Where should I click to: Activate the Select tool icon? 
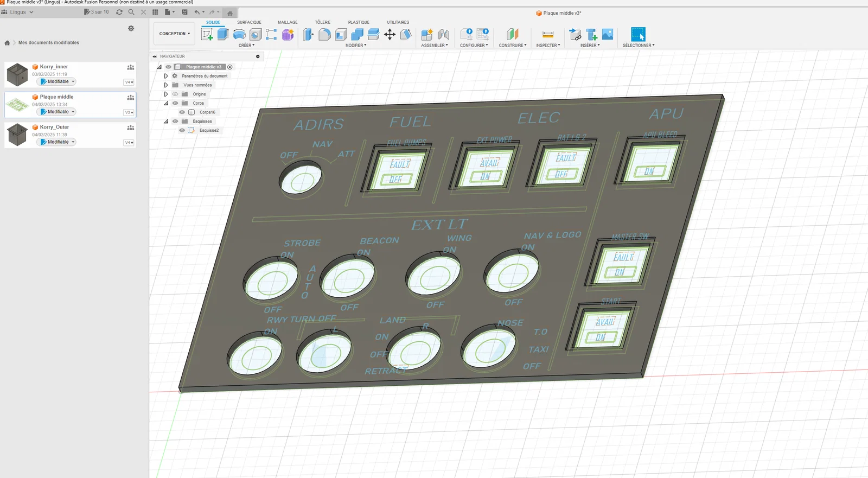point(639,34)
